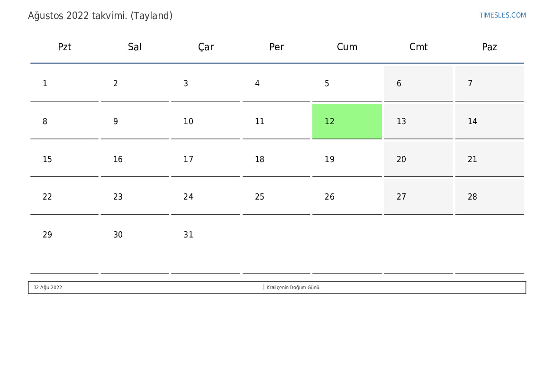Click the Ağustos 2022 takvimi title
Viewport: 554px width, 392px height.
click(x=100, y=16)
